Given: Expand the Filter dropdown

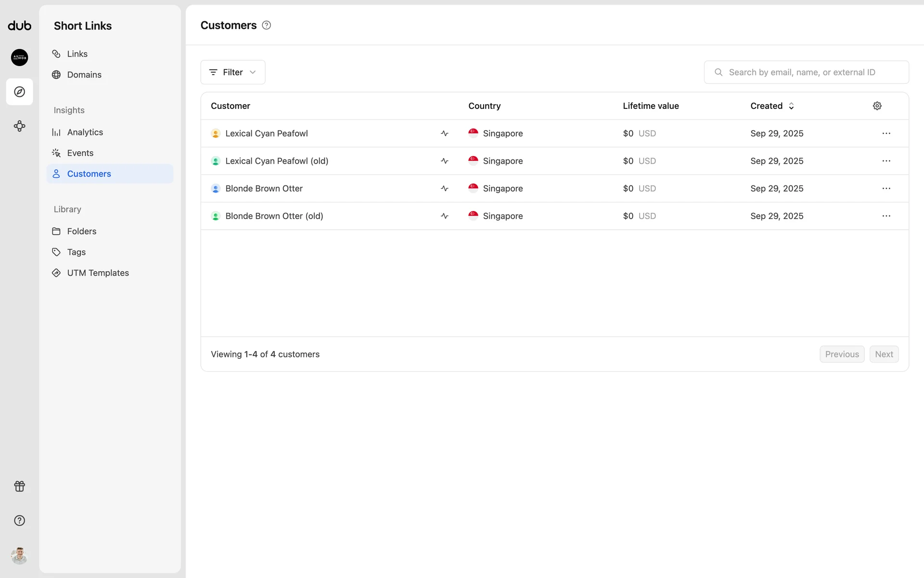Looking at the screenshot, I should 232,72.
